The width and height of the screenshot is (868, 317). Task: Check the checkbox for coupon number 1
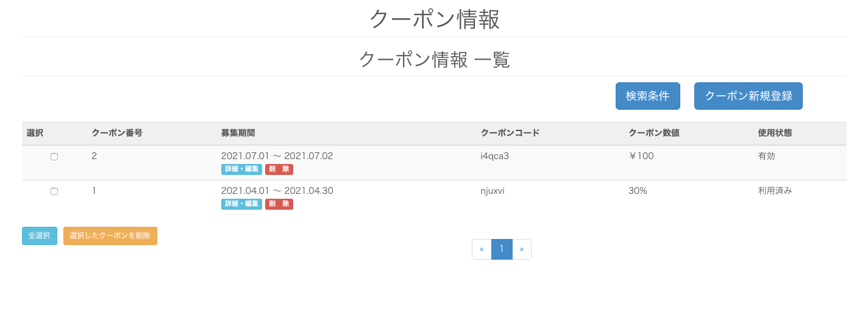pos(54,191)
